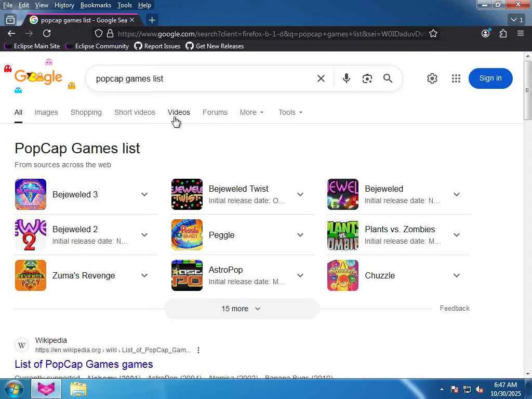This screenshot has width=532, height=399.
Task: Open Google Lens image search icon
Action: (x=367, y=78)
